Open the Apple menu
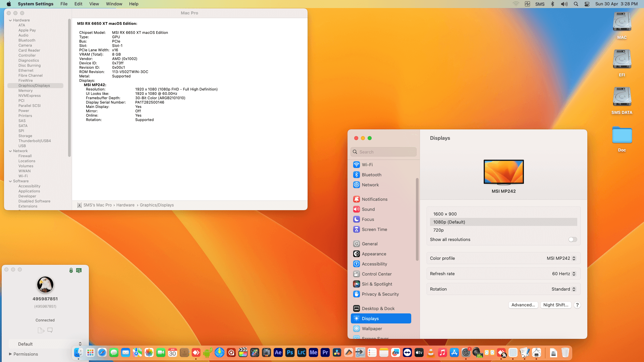644x362 pixels. (9, 4)
